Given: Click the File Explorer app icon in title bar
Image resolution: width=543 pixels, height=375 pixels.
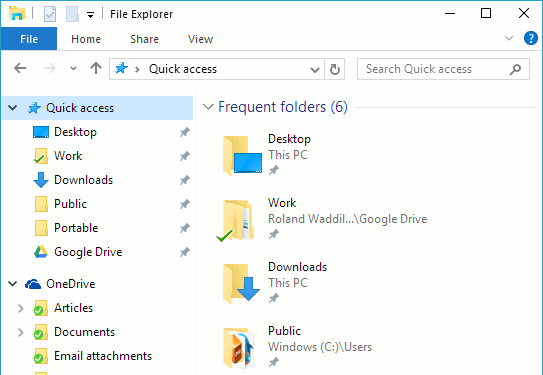Looking at the screenshot, I should (x=17, y=14).
